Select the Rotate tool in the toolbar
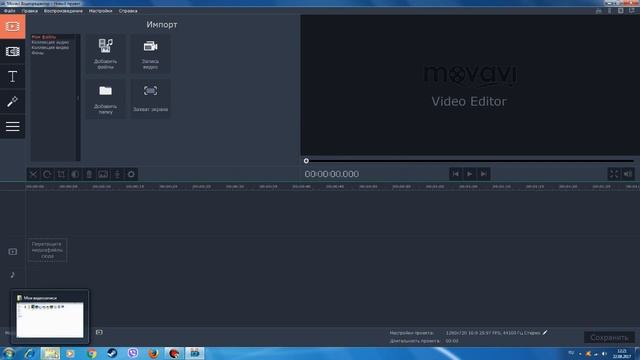 pyautogui.click(x=47, y=175)
